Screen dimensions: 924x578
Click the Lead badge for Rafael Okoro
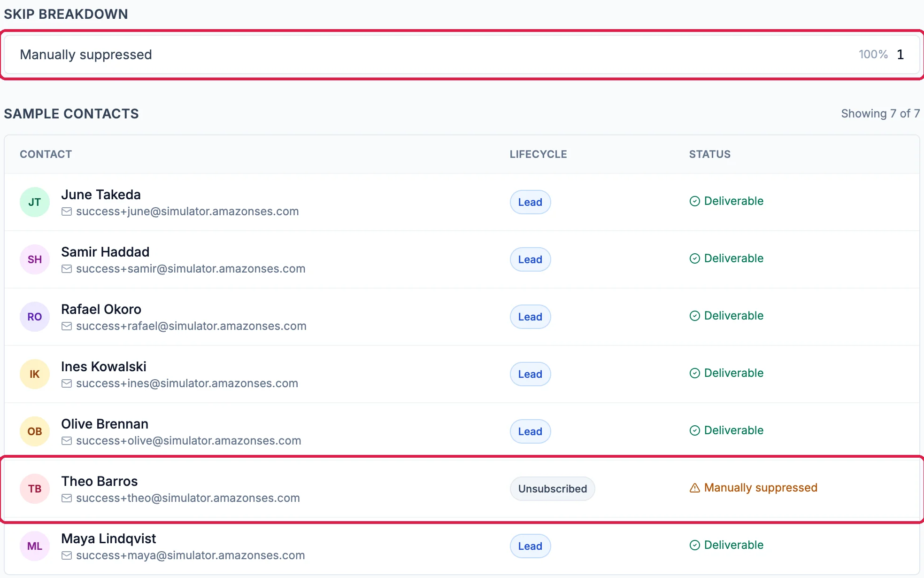tap(531, 317)
